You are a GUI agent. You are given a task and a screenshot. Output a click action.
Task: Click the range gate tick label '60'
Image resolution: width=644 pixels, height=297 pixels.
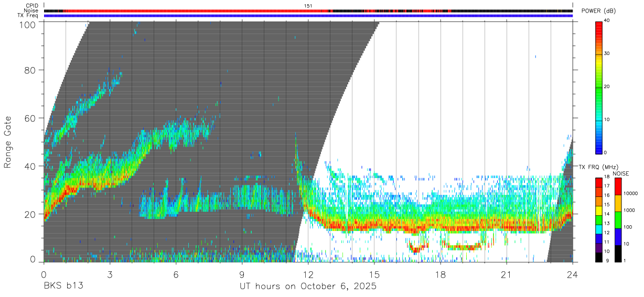pos(30,118)
